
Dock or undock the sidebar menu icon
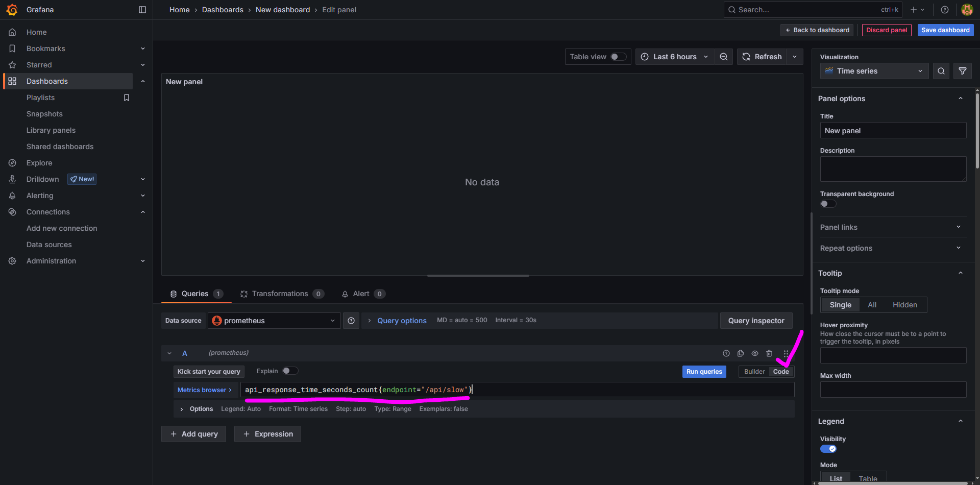pyautogui.click(x=142, y=10)
